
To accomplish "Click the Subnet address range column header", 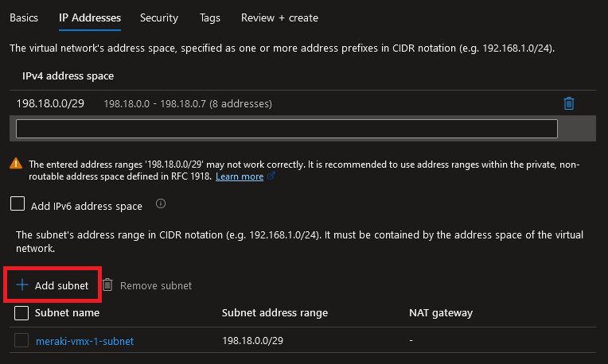I will tap(275, 313).
